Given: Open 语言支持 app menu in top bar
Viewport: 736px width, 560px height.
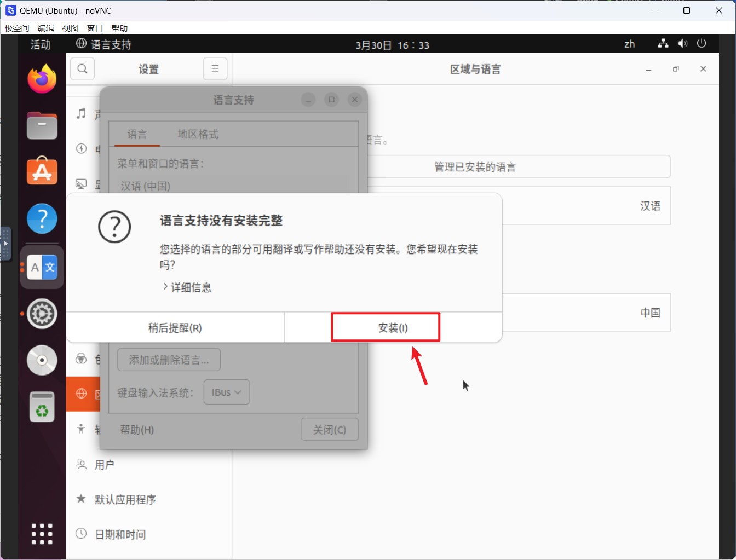Looking at the screenshot, I should coord(104,44).
